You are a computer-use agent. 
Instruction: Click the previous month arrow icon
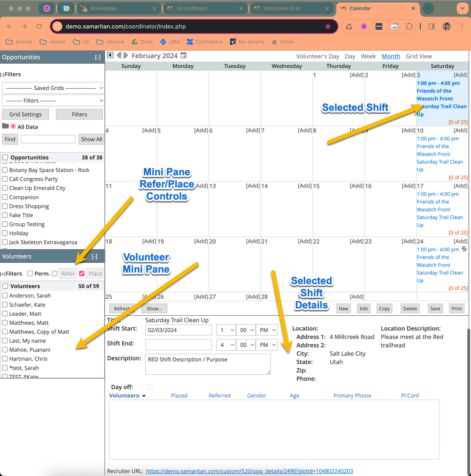click(119, 55)
